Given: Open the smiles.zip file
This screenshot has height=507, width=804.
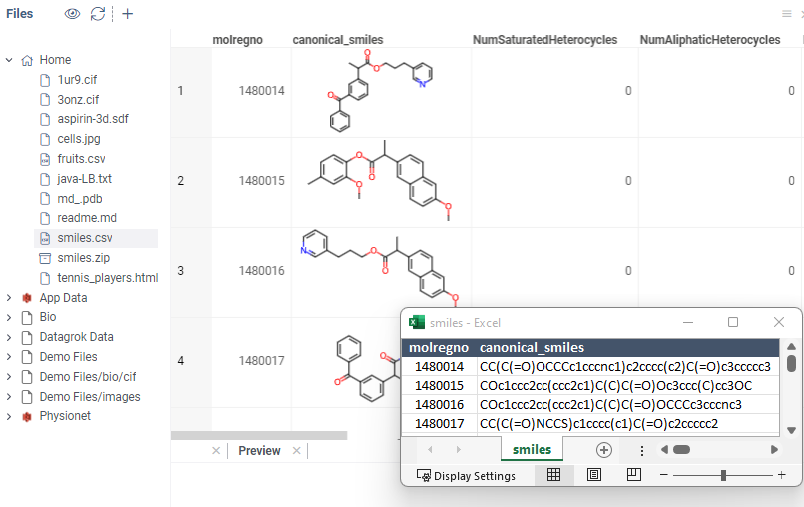Looking at the screenshot, I should (x=83, y=258).
